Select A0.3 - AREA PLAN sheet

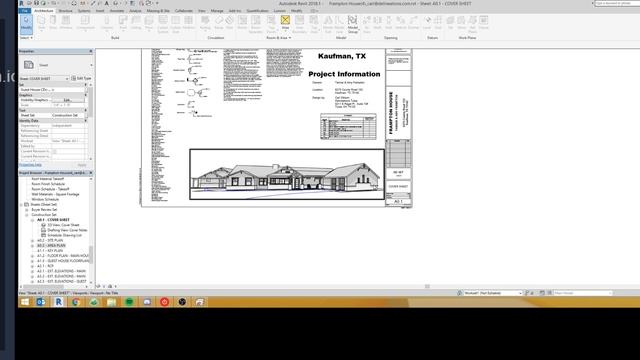[51, 246]
